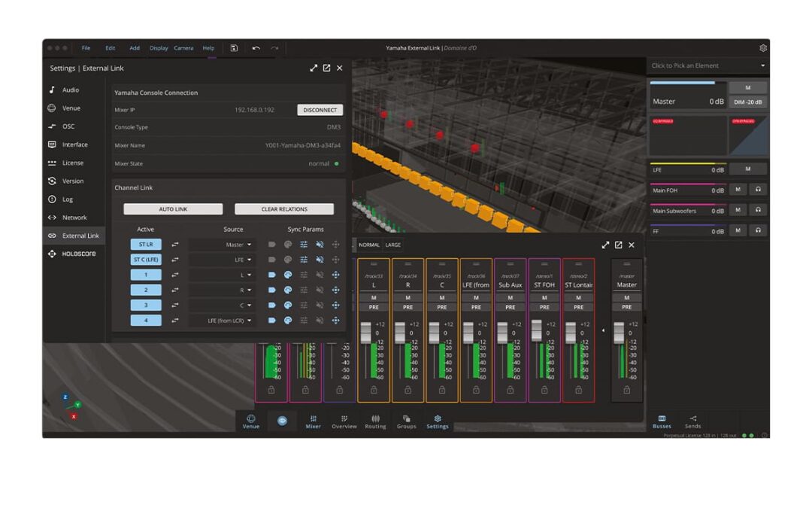The image size is (812, 508).
Task: Click the swap arrows icon in row 4
Action: (x=175, y=321)
